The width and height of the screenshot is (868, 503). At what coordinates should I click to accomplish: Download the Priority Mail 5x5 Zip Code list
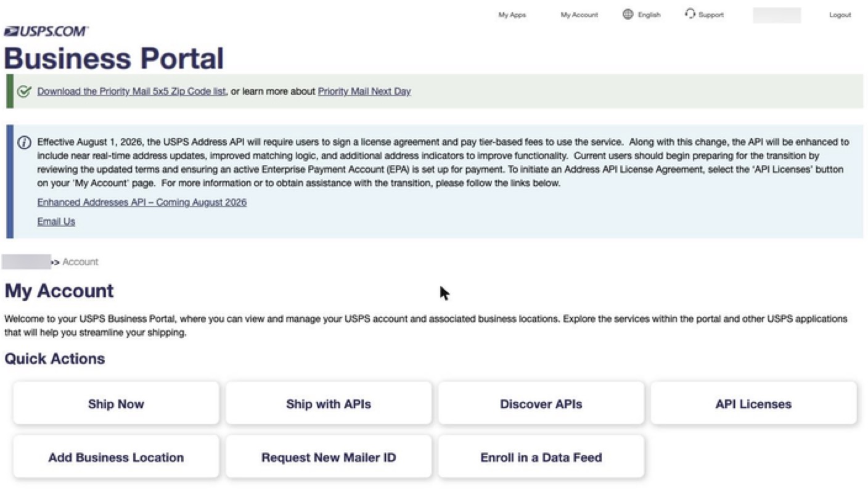[131, 91]
